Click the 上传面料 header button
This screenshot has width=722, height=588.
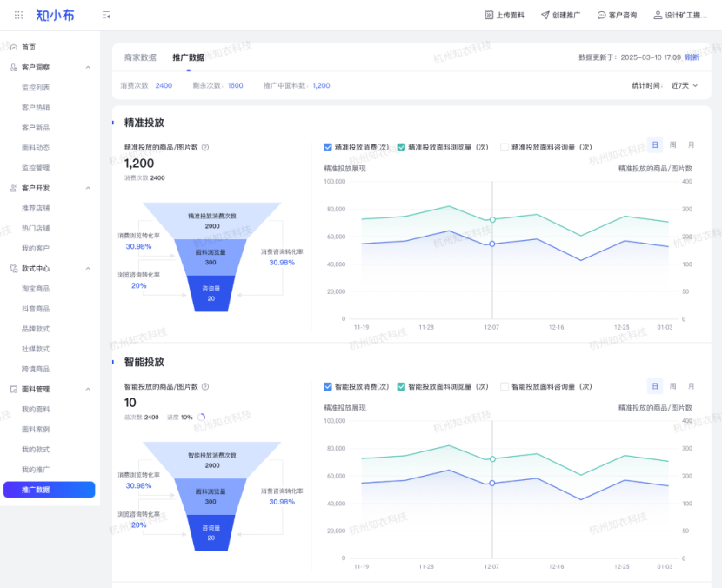click(505, 15)
